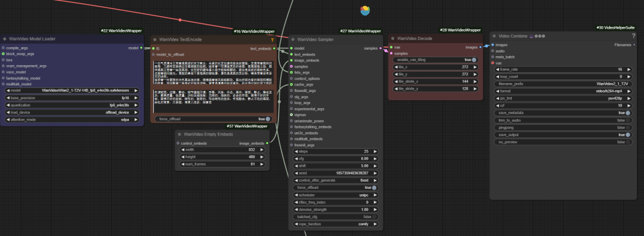The image size is (644, 236).
Task: Decrease the crf value with left arrow
Action: click(498, 105)
